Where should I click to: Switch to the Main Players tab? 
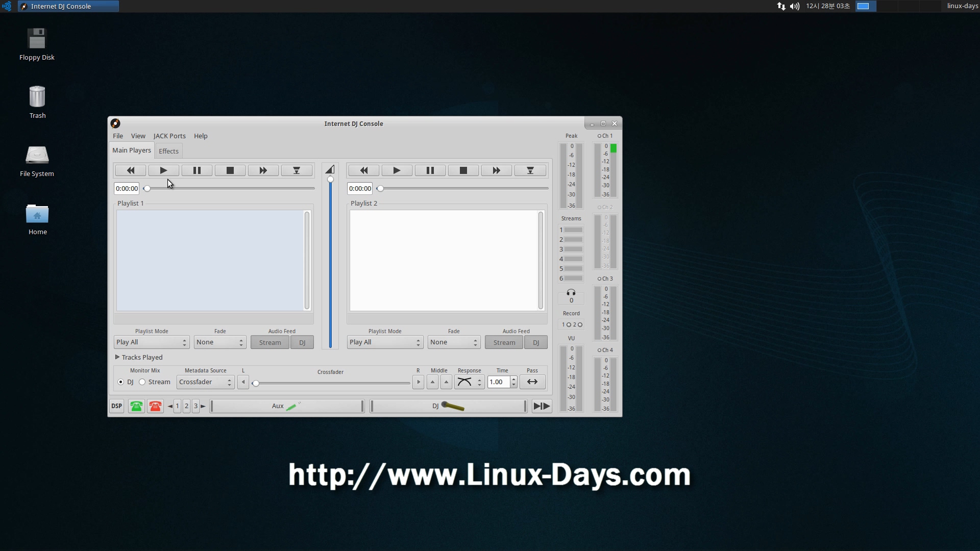pyautogui.click(x=132, y=151)
